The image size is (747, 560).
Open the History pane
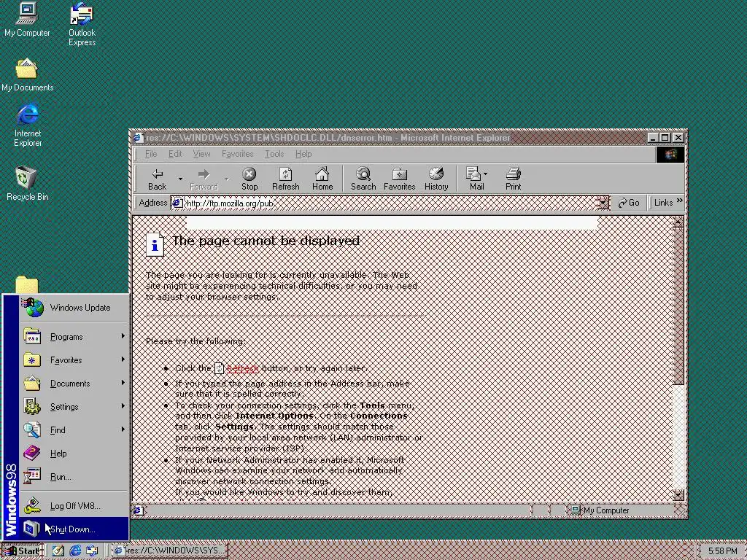point(436,179)
